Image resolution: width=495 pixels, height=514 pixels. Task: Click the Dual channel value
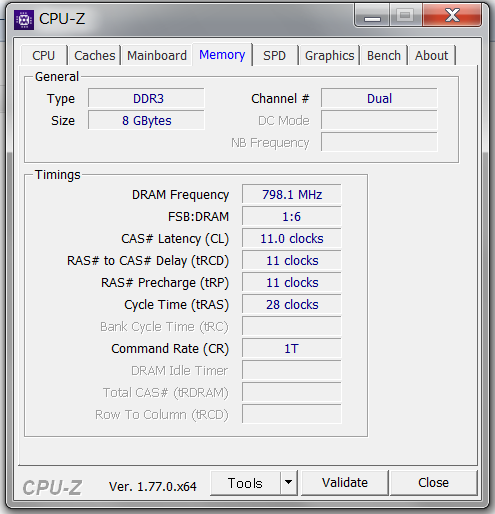coord(379,99)
